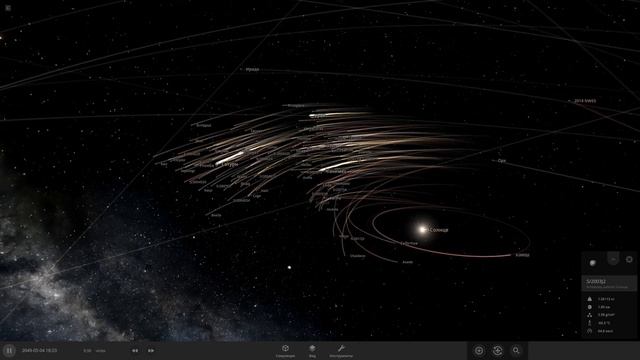640x360 pixels.
Task: Click the circular icon between add and search
Action: (498, 351)
